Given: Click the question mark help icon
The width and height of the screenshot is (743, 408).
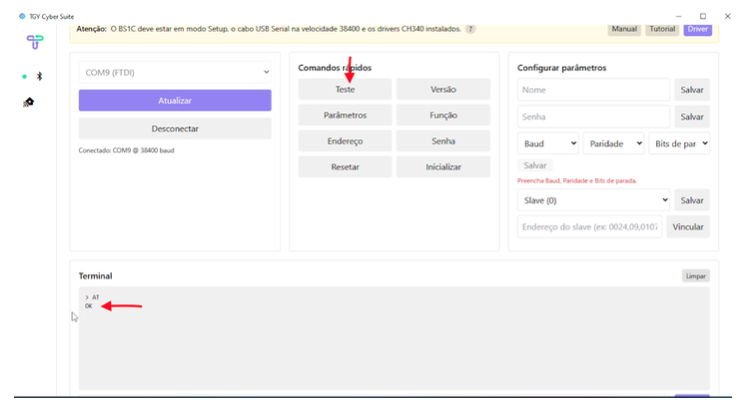Looking at the screenshot, I should (470, 29).
